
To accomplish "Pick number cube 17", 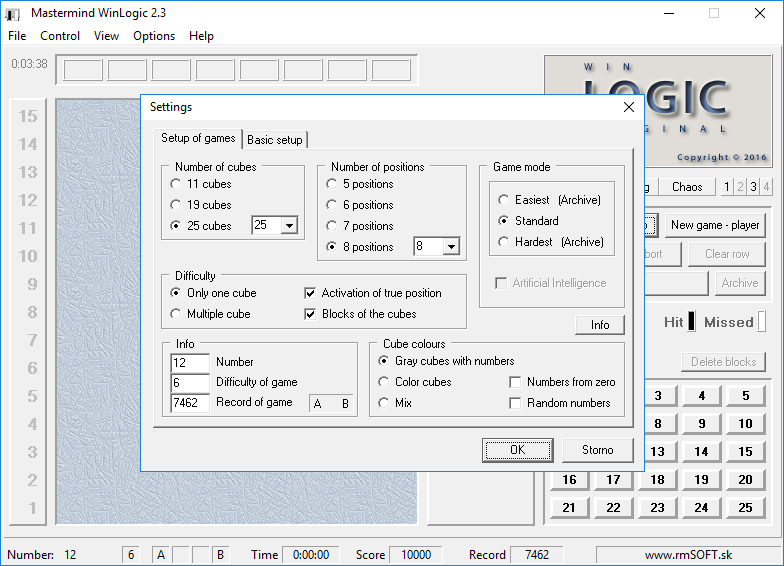I will click(614, 480).
